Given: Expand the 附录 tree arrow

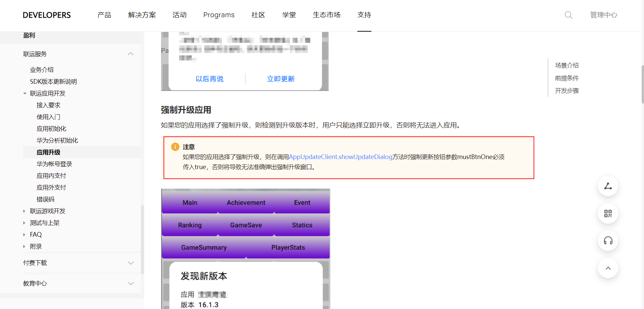Looking at the screenshot, I should click(24, 246).
